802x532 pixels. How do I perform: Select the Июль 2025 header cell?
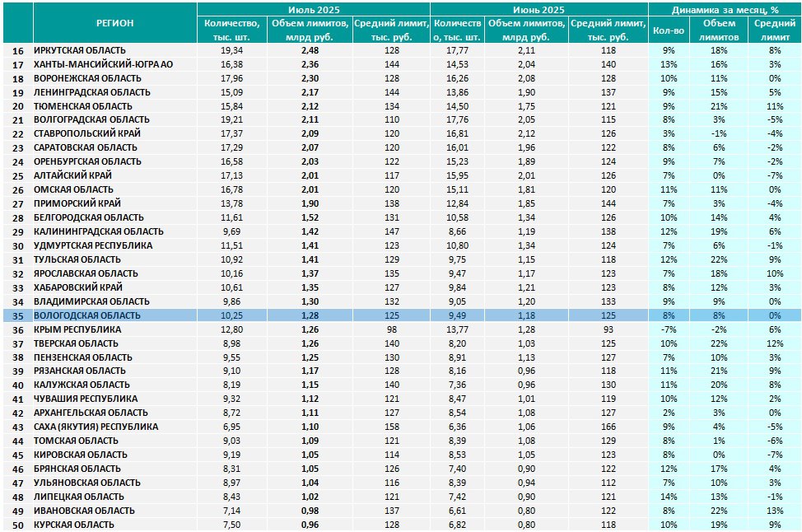pyautogui.click(x=314, y=10)
